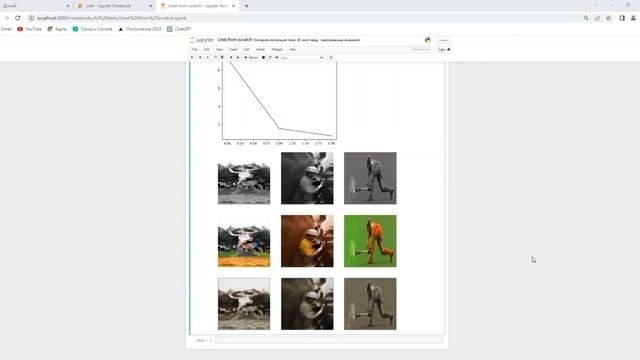Toggle the browser side panel icon

(x=622, y=18)
